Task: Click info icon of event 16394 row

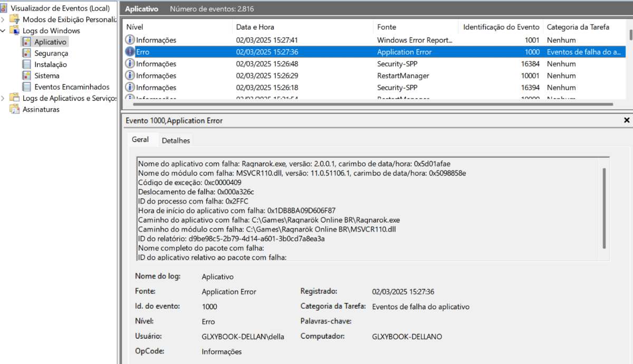Action: tap(130, 88)
